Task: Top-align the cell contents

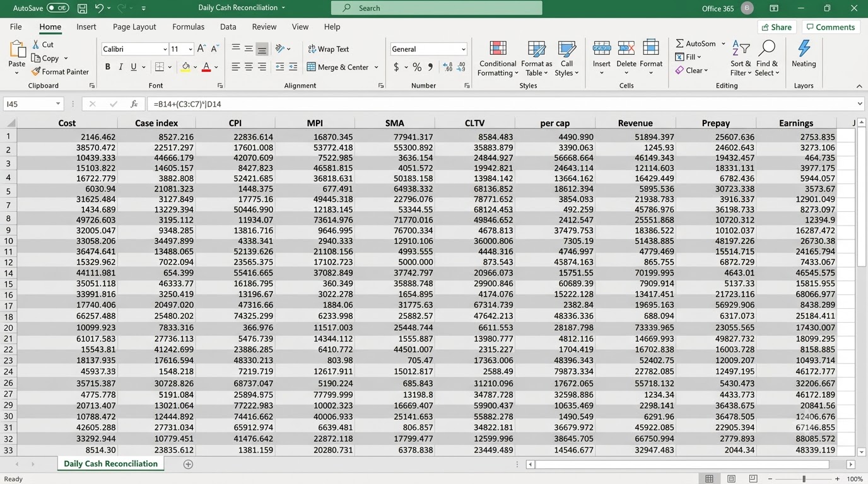Action: [x=235, y=49]
